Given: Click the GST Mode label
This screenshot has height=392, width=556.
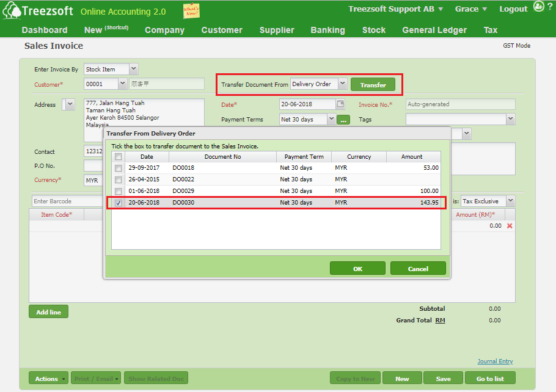Looking at the screenshot, I should tap(517, 45).
